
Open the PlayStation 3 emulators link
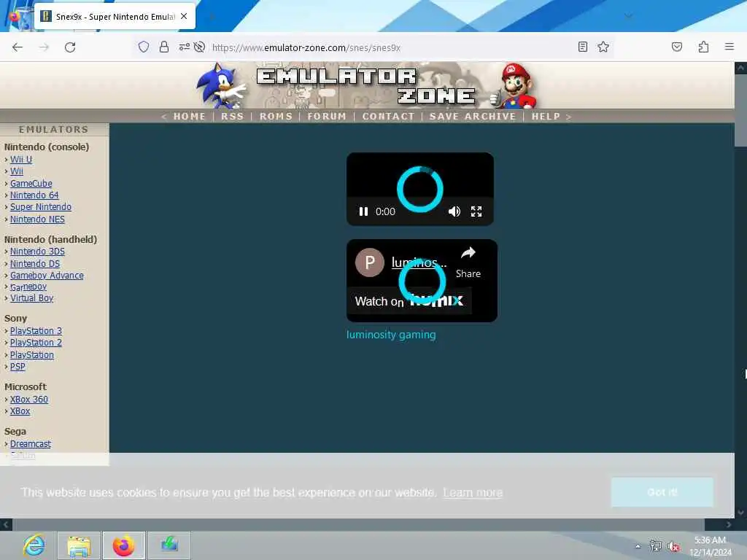click(x=36, y=331)
